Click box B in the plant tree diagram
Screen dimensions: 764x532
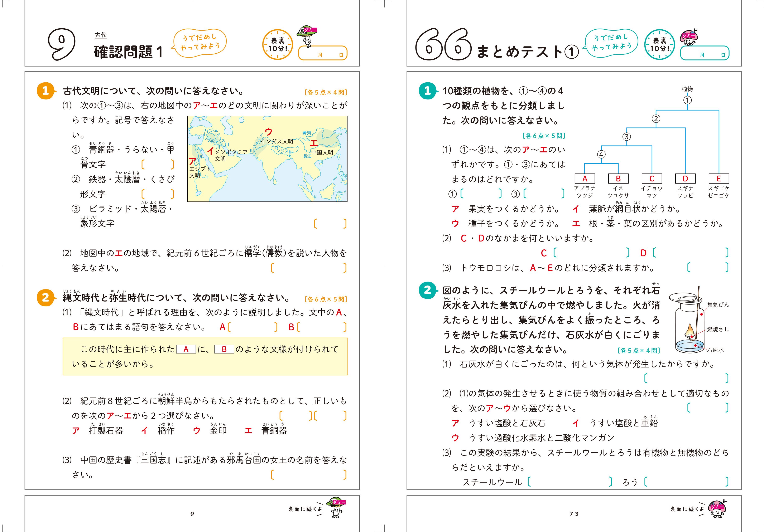click(618, 179)
